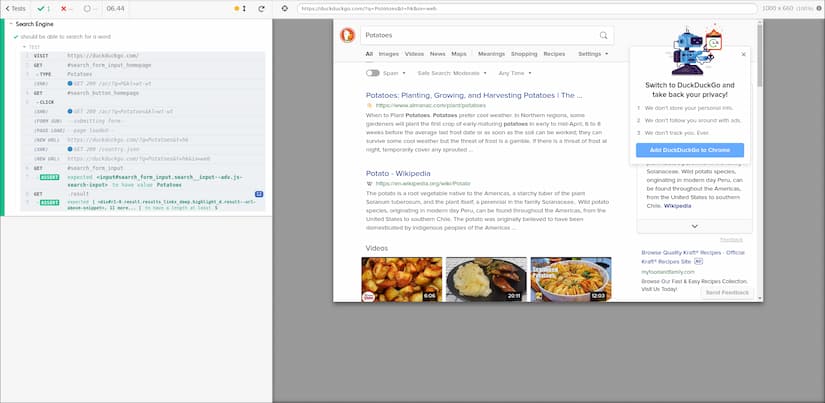Click Add DuckDuckGo to Chrome button
Viewport: 825px width, 403px height.
[x=690, y=150]
